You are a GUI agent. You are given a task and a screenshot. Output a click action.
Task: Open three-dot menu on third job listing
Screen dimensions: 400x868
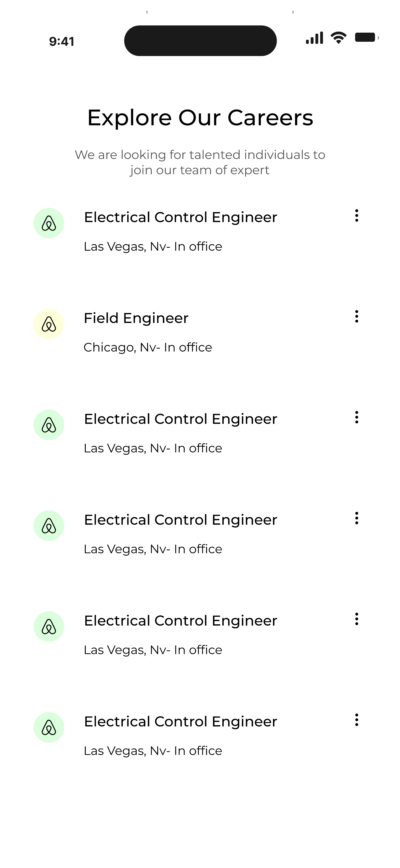click(357, 417)
